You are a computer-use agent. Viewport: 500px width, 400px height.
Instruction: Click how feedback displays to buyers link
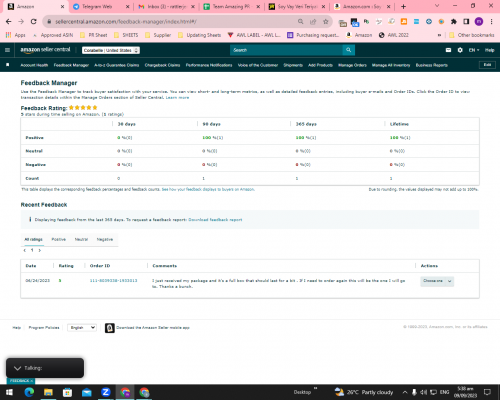tap(208, 189)
